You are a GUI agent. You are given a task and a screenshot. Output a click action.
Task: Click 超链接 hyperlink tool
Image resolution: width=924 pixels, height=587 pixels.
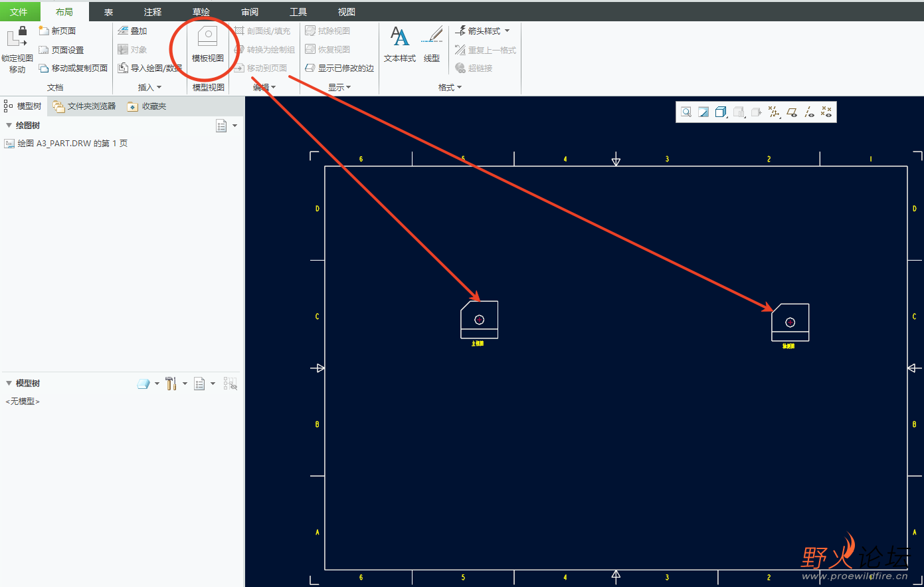click(474, 68)
